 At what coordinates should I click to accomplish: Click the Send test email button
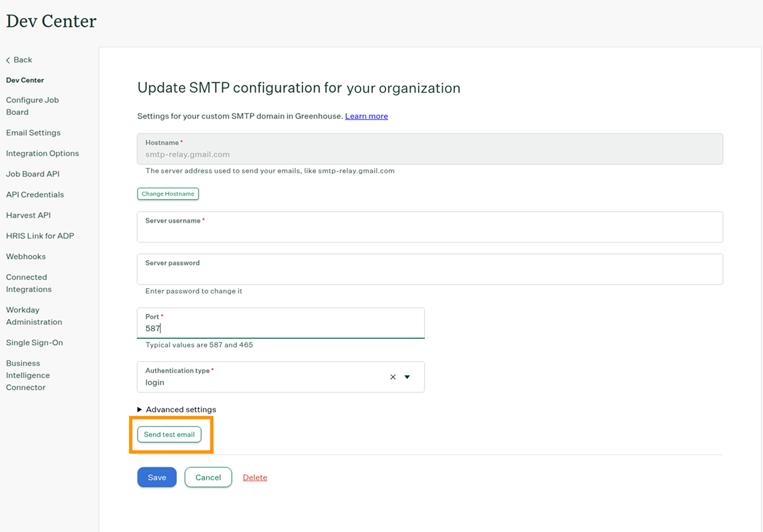click(169, 435)
